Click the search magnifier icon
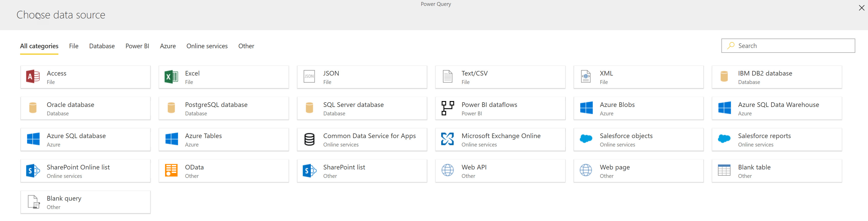 731,45
